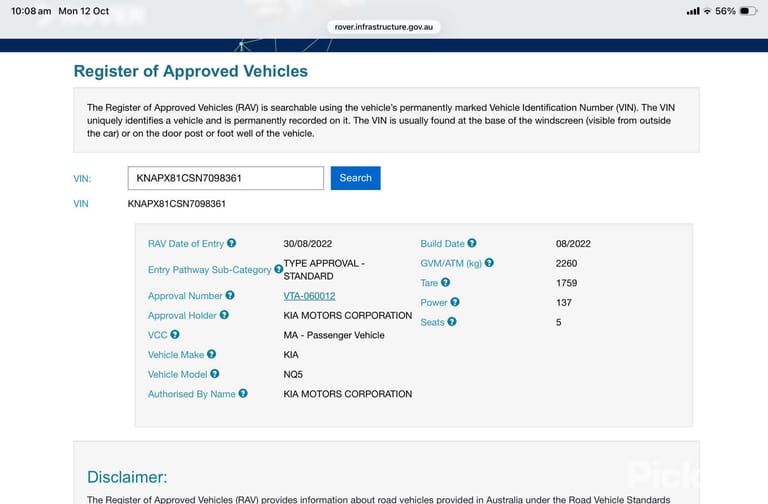Screen dimensions: 768x504
Task: Select the Vehicle Model label
Action: click(x=178, y=374)
